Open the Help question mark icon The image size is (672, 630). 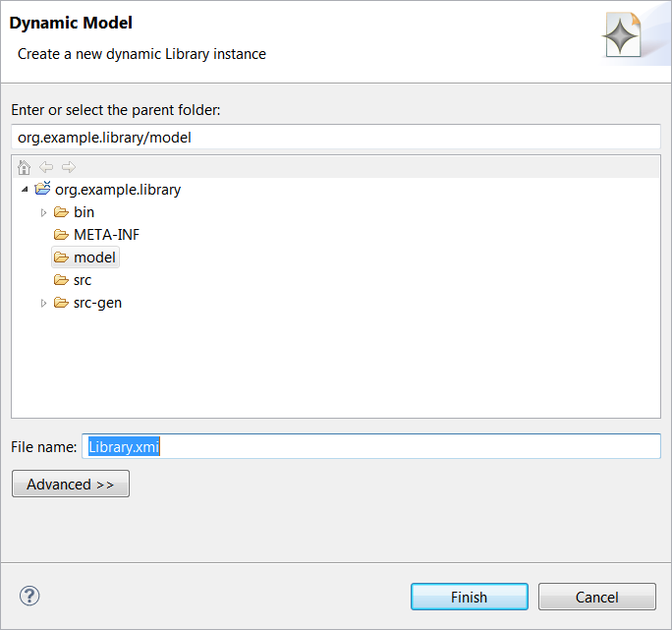(29, 596)
